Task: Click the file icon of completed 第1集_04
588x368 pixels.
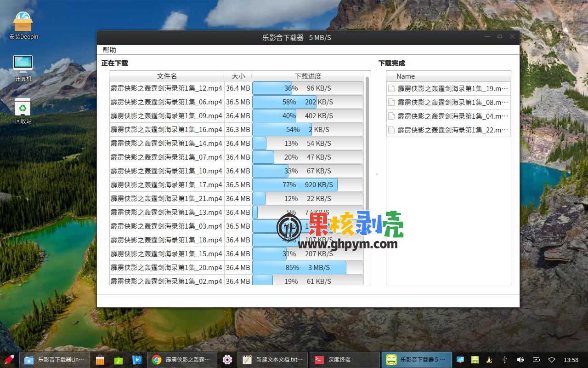Action: click(x=391, y=116)
